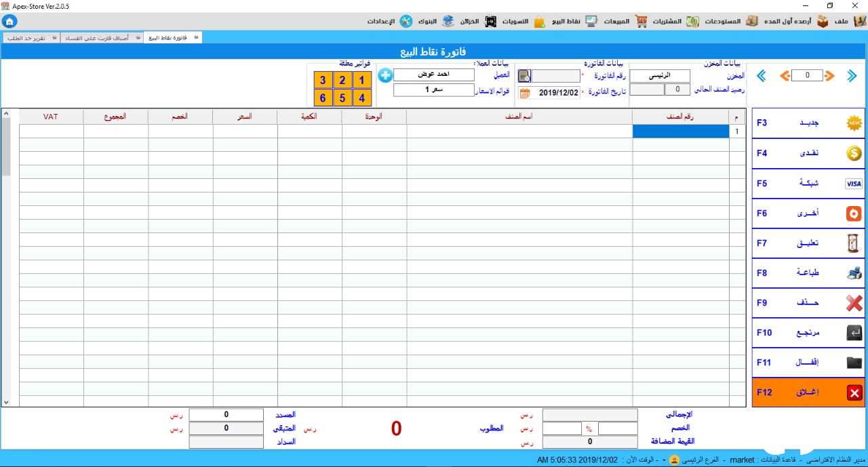This screenshot has width=868, height=467.
Task: Search invoices with magnifier icon
Action: 524,76
